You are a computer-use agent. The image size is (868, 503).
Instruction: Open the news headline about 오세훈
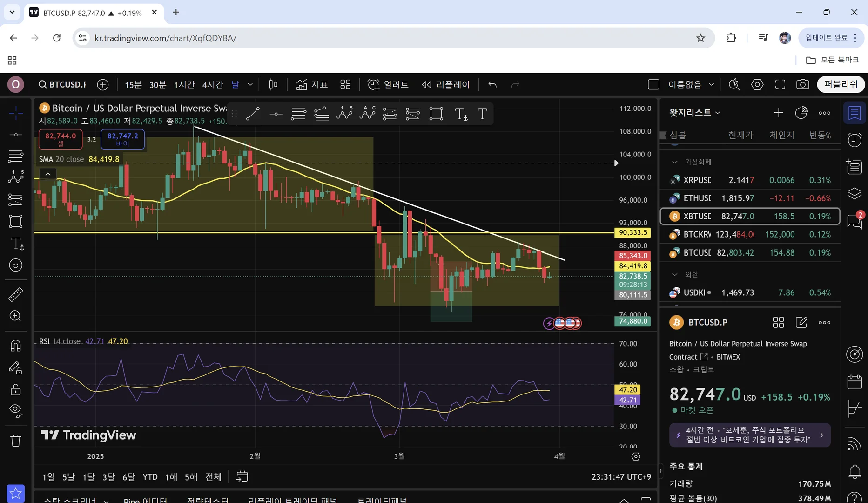(750, 435)
